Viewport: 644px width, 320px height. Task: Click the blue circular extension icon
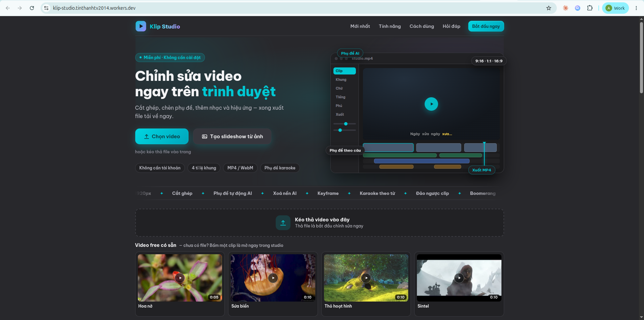[x=578, y=8]
